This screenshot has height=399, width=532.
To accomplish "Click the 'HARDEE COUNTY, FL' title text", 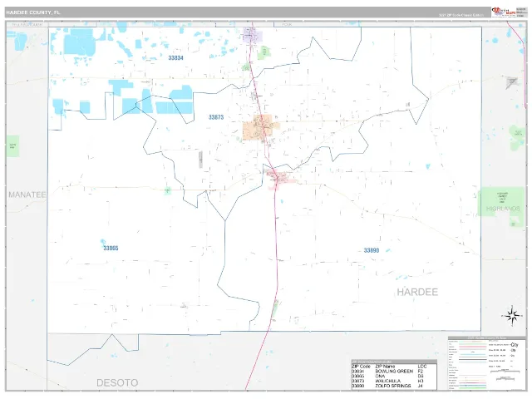I will 33,12.
